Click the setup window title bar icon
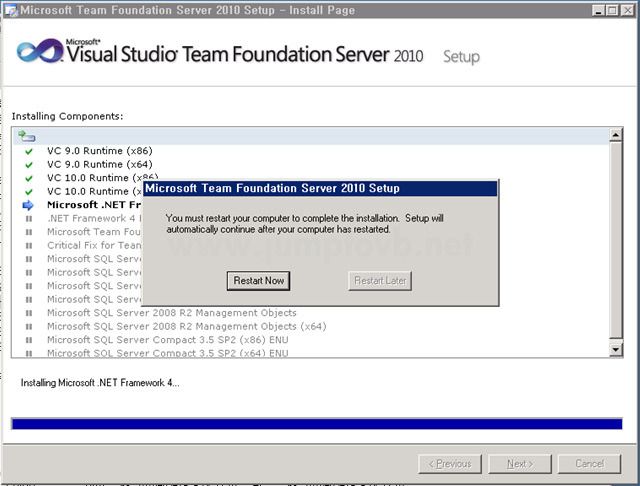 pos(11,10)
